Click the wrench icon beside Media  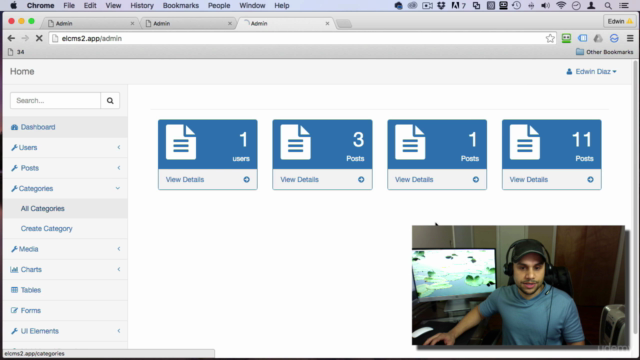[x=14, y=249]
